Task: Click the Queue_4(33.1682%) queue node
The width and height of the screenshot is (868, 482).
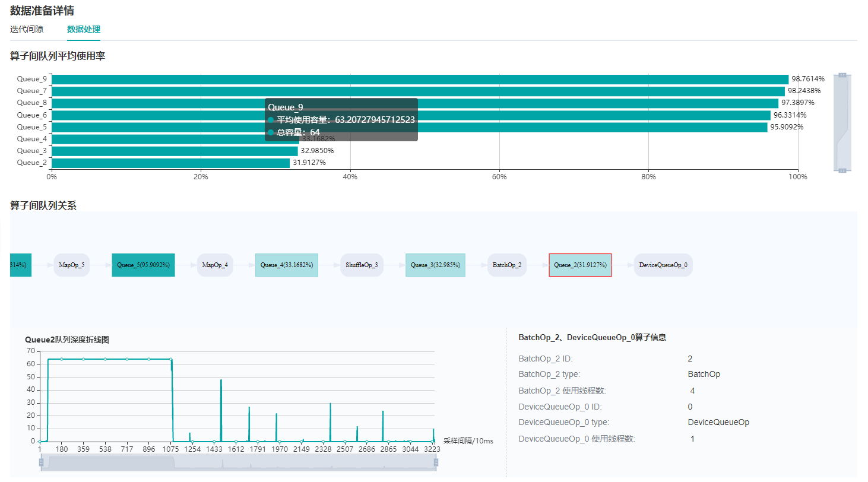Action: [x=287, y=265]
